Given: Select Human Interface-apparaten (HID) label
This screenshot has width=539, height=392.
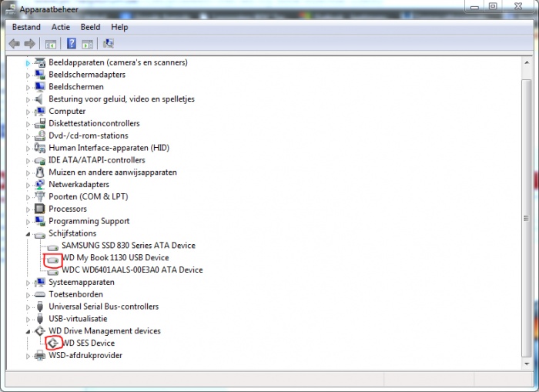Looking at the screenshot, I should 109,148.
